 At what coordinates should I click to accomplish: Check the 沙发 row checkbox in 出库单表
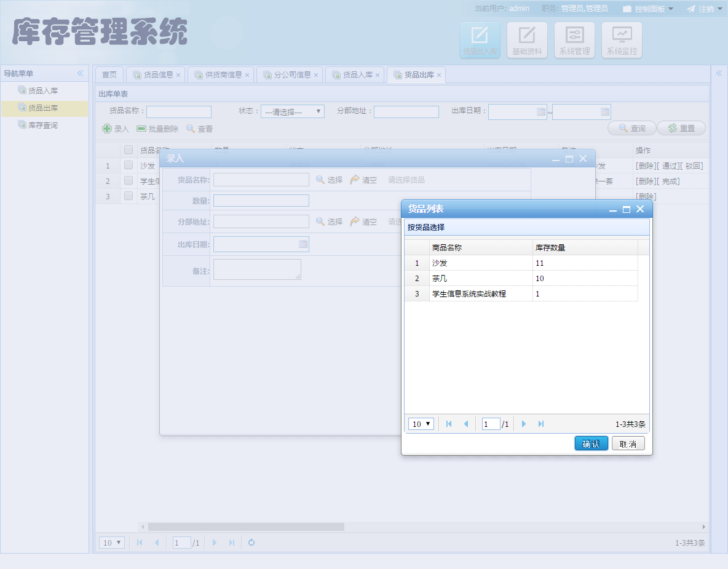pos(129,165)
